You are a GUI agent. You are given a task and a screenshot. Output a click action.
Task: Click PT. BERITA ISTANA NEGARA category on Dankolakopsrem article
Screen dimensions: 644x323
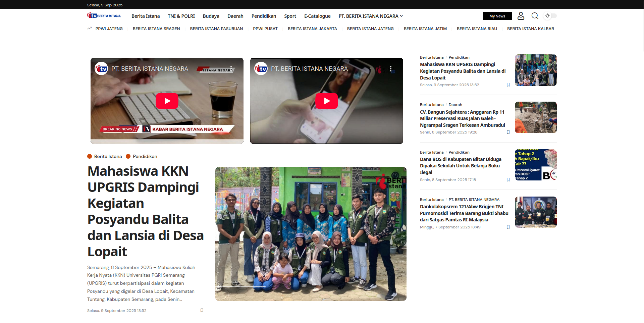[x=474, y=200]
